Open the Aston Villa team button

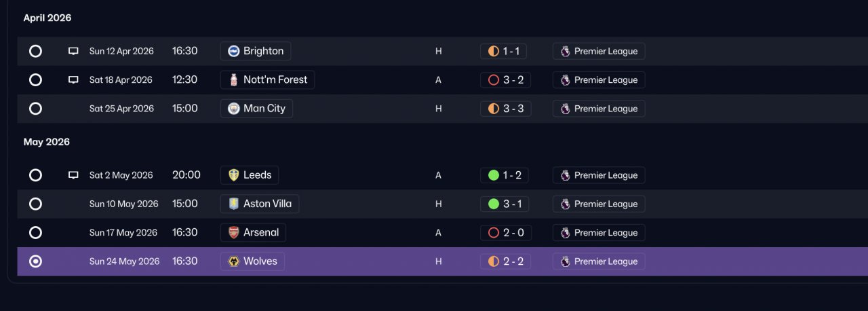pos(260,204)
